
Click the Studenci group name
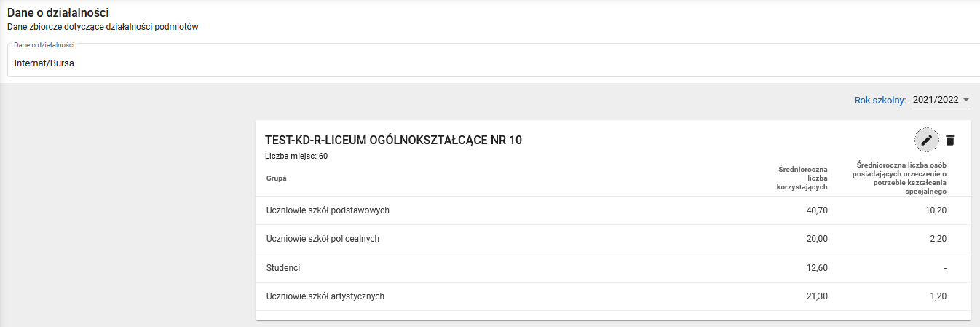[283, 268]
